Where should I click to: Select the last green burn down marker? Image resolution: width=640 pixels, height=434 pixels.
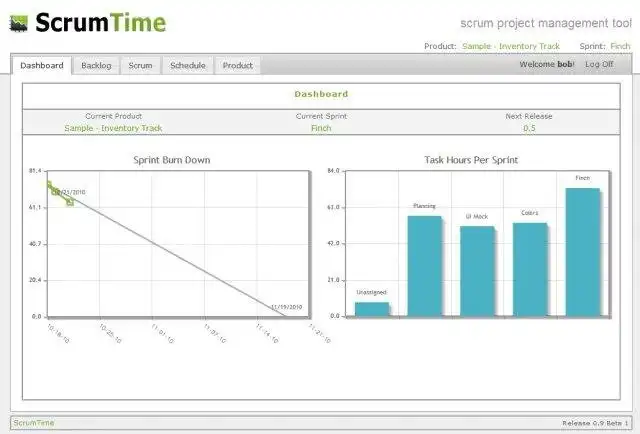pos(70,202)
